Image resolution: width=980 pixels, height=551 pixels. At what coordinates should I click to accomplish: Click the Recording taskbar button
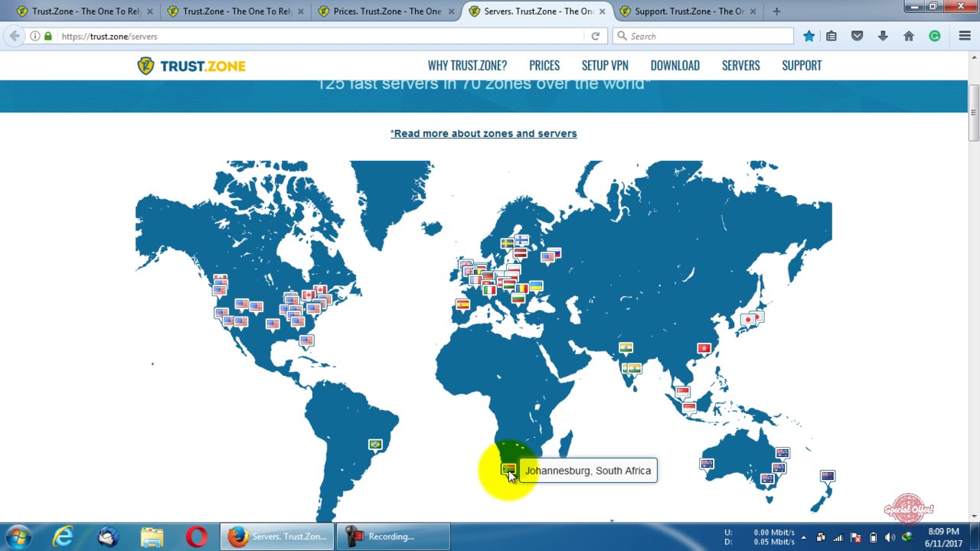tap(394, 536)
